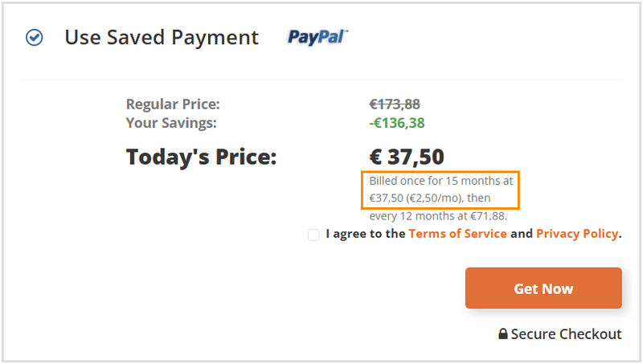Click the green -€136,38 savings amount
The width and height of the screenshot is (643, 364).
397,123
